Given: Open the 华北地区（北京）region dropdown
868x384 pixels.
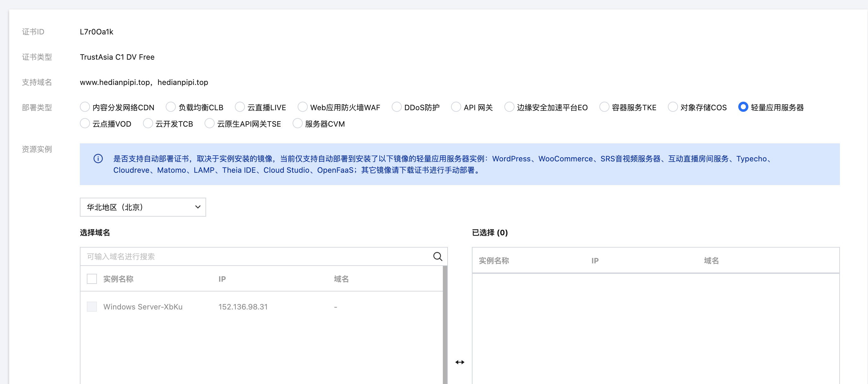Looking at the screenshot, I should tap(143, 207).
